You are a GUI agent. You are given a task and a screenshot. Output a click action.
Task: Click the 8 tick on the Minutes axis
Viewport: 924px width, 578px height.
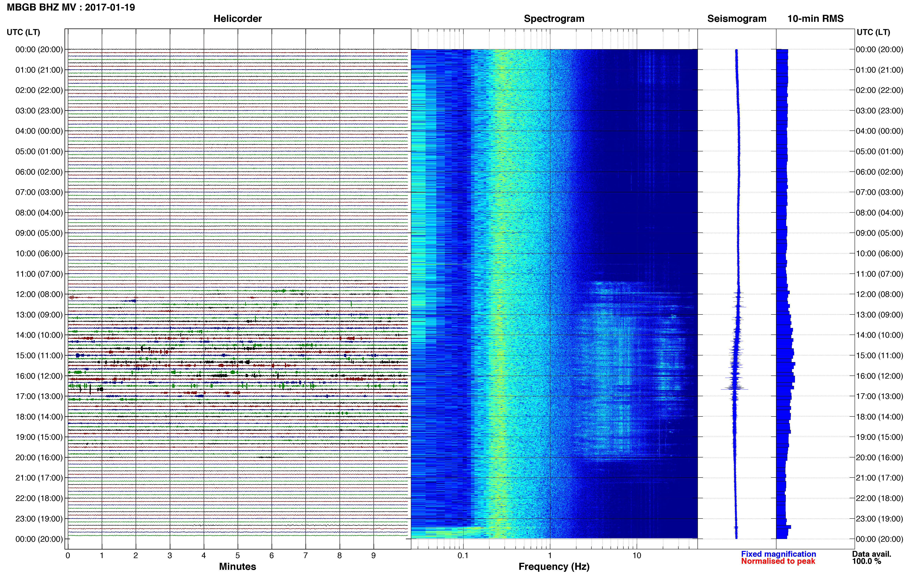tap(340, 555)
